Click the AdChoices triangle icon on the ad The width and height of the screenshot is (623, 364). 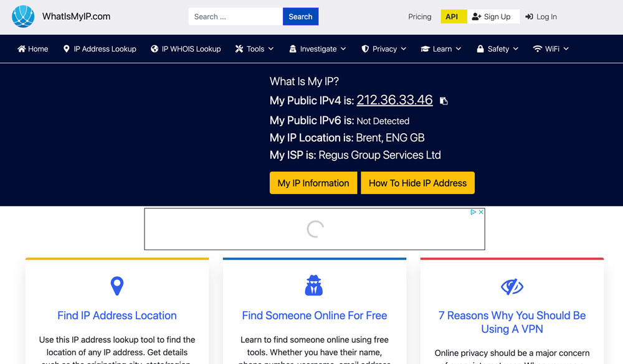(473, 212)
